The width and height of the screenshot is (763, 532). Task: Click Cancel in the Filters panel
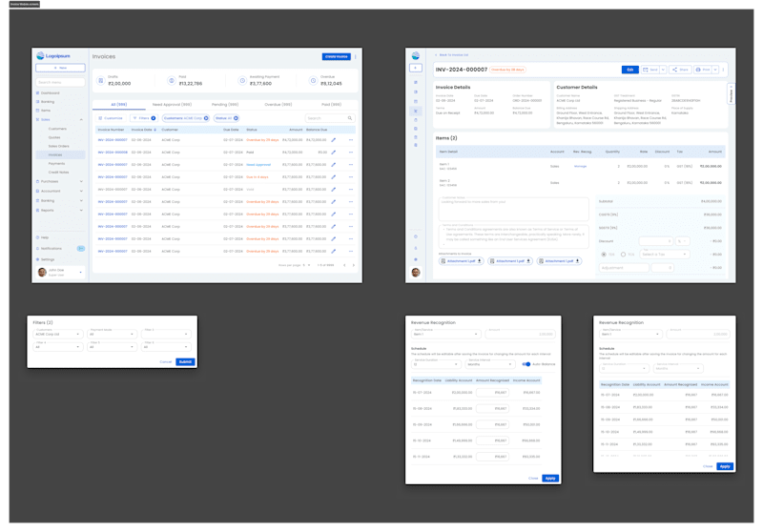(165, 361)
